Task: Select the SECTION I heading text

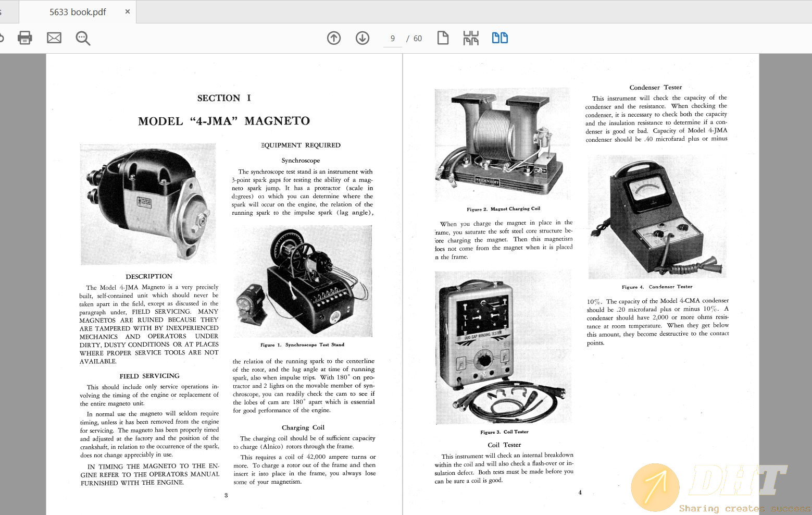Action: (223, 97)
